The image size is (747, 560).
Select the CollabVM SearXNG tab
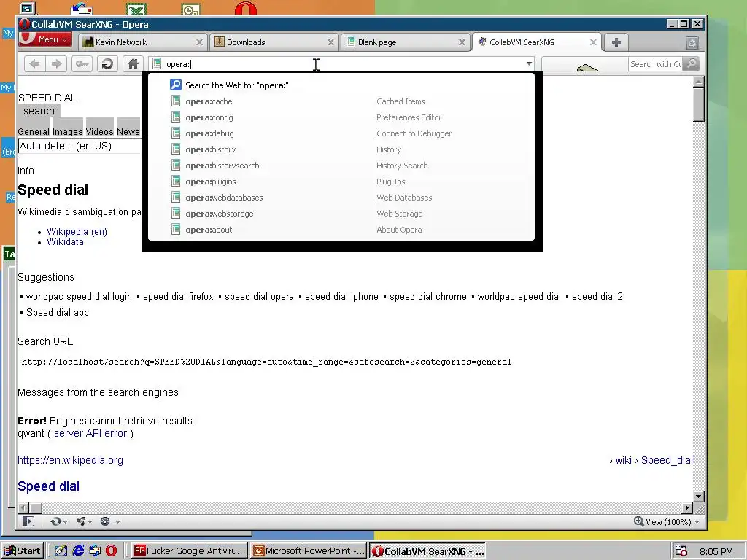pos(536,42)
